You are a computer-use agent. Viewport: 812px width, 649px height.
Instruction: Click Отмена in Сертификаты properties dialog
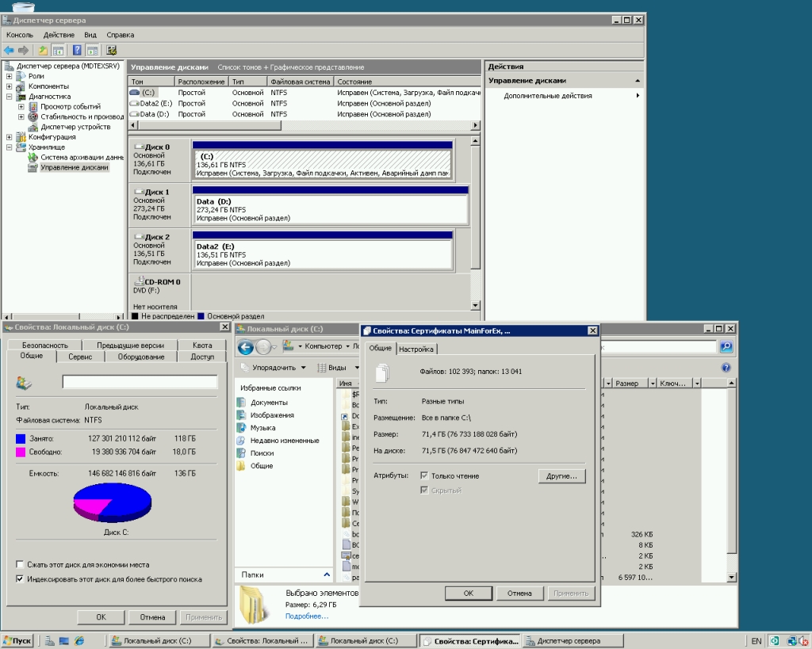coord(519,593)
